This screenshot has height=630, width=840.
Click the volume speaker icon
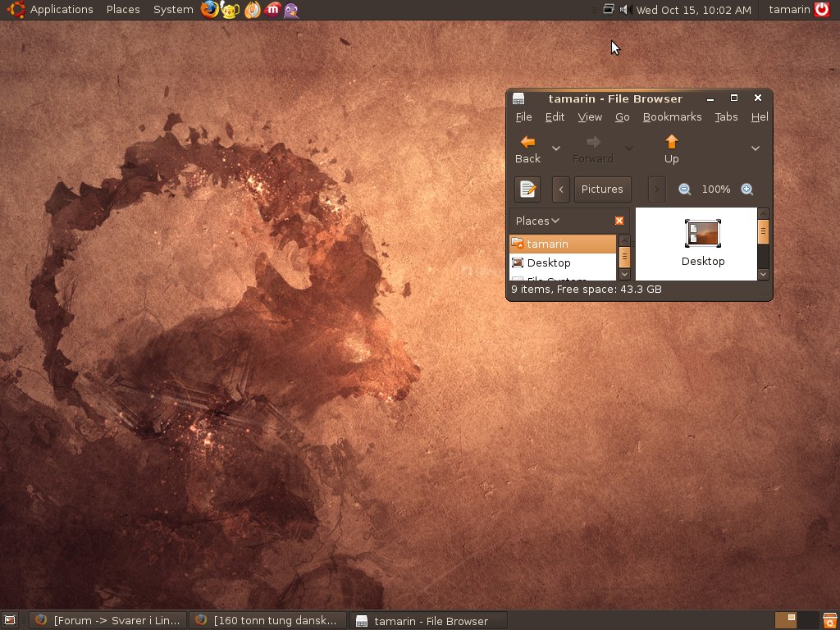pyautogui.click(x=624, y=10)
